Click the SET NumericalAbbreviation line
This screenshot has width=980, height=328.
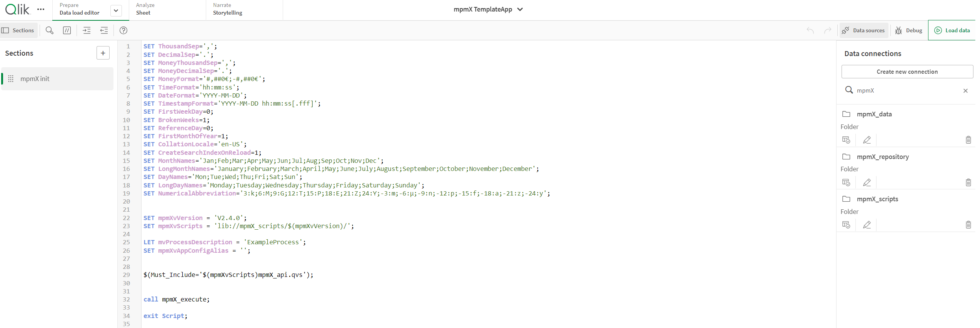(347, 194)
